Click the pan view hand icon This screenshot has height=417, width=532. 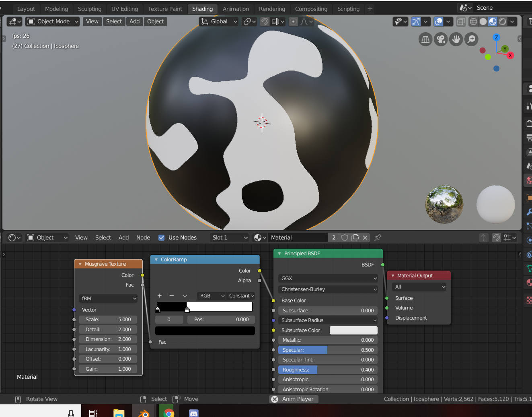click(x=456, y=39)
